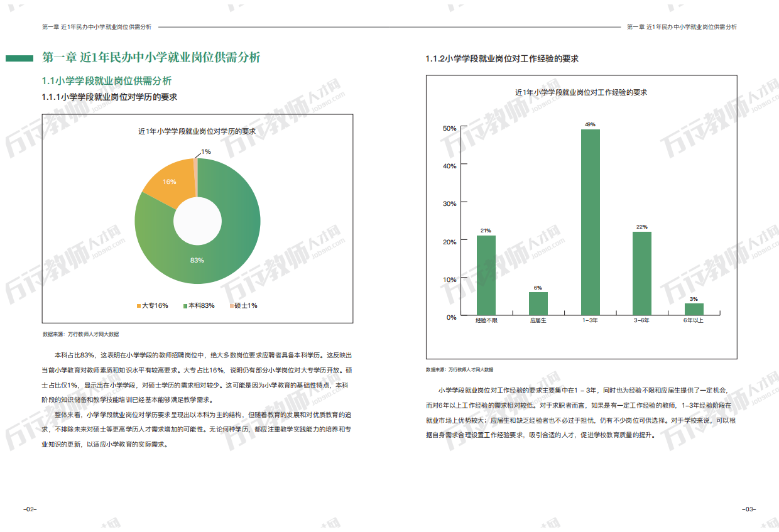Click paragraph beginning 整体来看
The height and width of the screenshot is (532, 779).
[x=197, y=429]
